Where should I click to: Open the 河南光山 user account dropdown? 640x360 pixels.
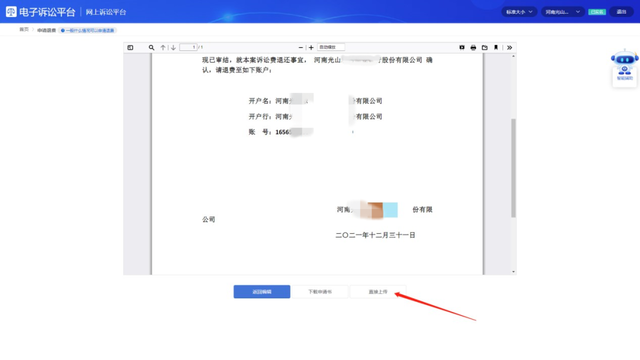(x=562, y=12)
